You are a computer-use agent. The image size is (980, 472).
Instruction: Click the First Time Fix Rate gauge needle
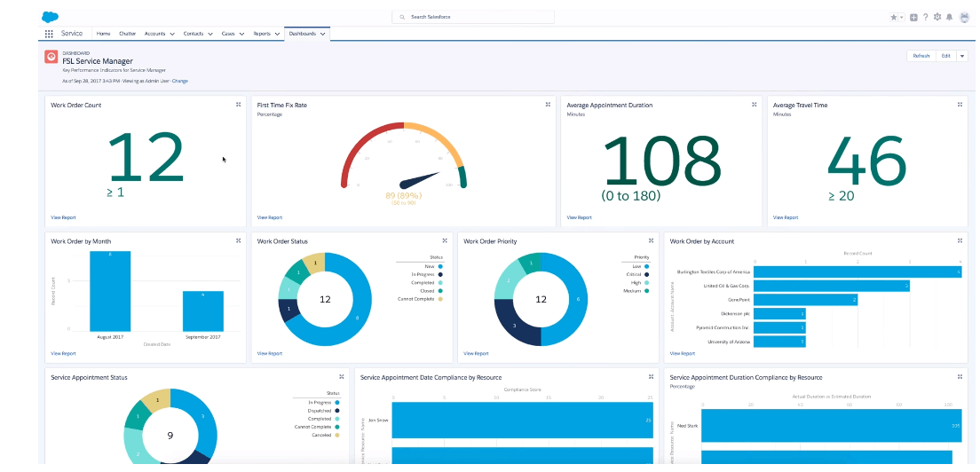[x=419, y=180]
